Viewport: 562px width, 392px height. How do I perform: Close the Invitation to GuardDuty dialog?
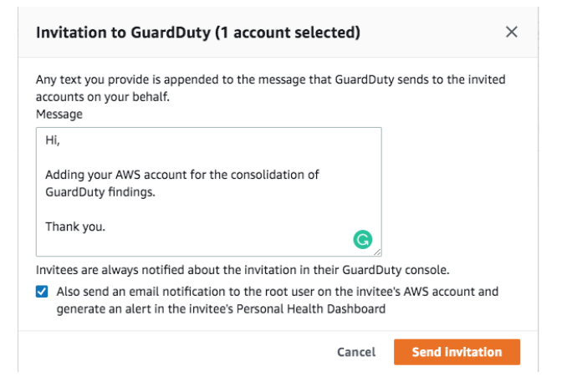pyautogui.click(x=512, y=33)
